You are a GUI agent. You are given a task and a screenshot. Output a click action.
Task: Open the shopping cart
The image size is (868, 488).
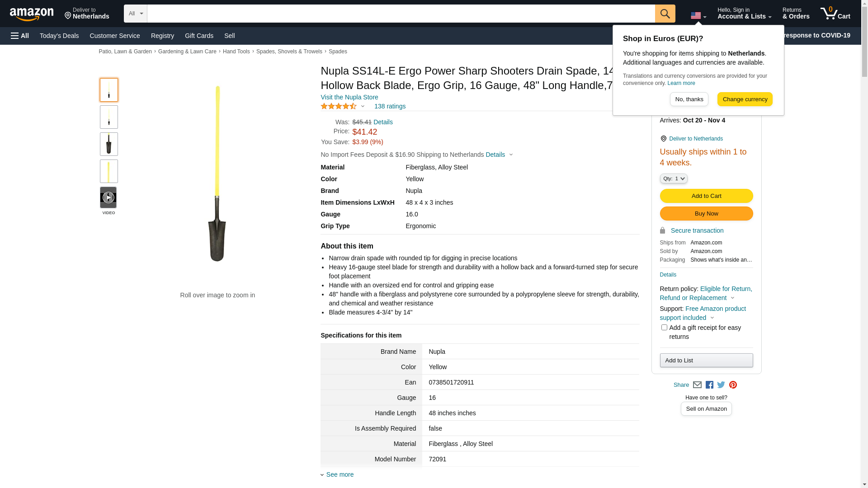pyautogui.click(x=835, y=14)
